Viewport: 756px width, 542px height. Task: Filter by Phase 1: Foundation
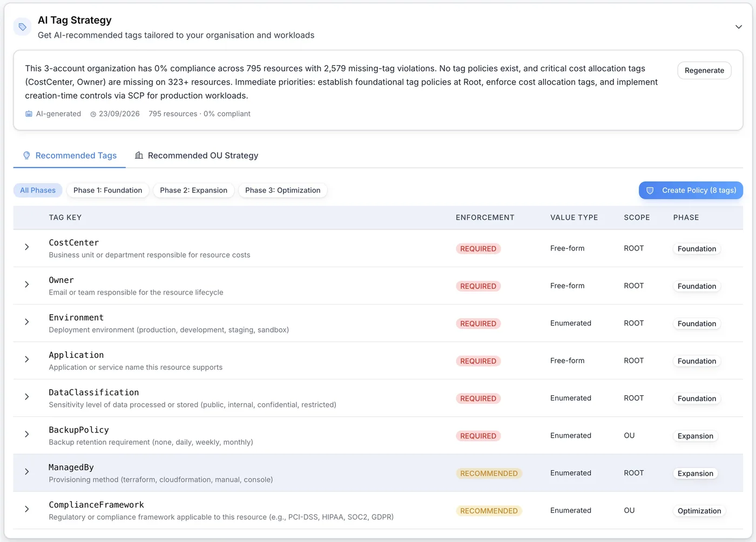pos(108,190)
